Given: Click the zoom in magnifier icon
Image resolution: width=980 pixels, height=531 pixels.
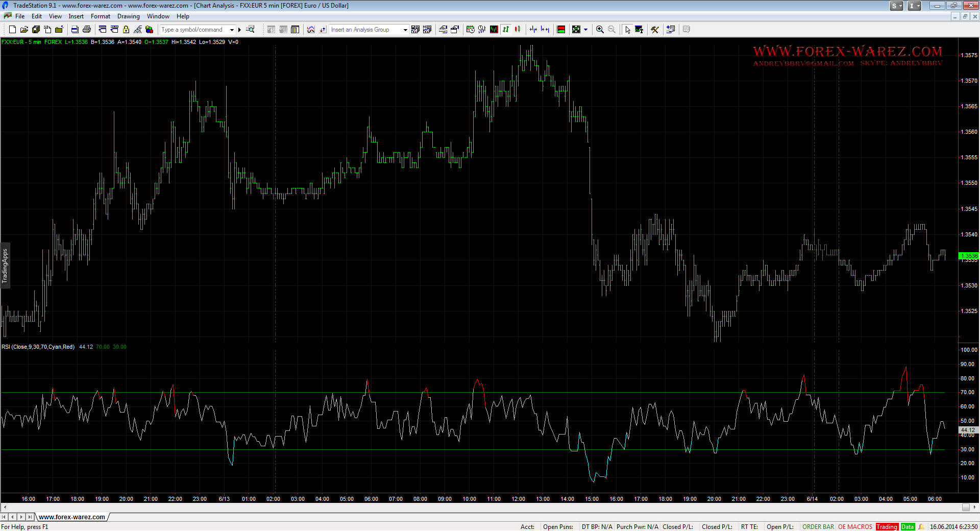Looking at the screenshot, I should click(x=600, y=30).
